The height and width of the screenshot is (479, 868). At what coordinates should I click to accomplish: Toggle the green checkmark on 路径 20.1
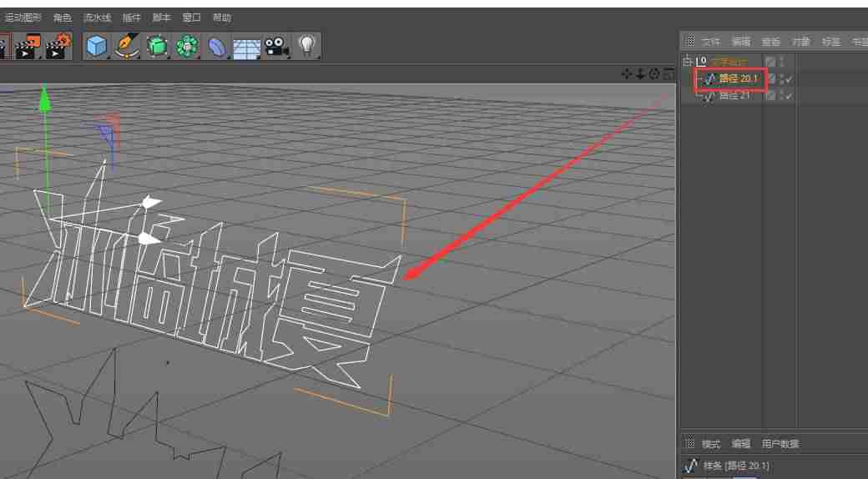pyautogui.click(x=789, y=79)
